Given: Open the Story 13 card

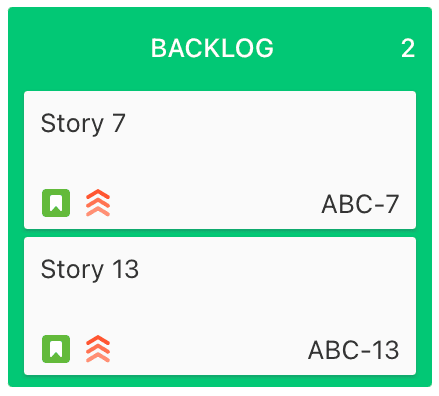Looking at the screenshot, I should click(x=220, y=306).
